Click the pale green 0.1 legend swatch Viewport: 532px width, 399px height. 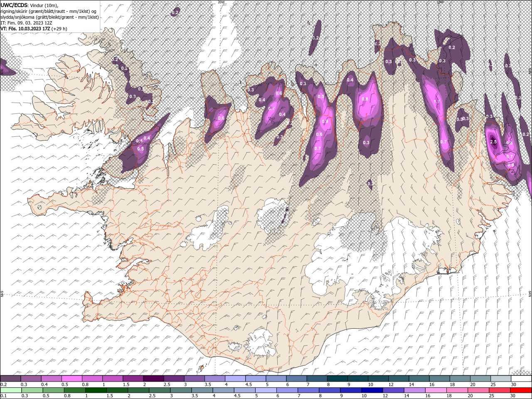coord(11,390)
